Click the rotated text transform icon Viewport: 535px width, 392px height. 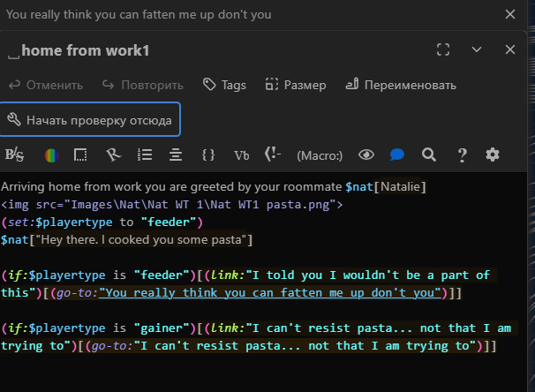coord(112,155)
